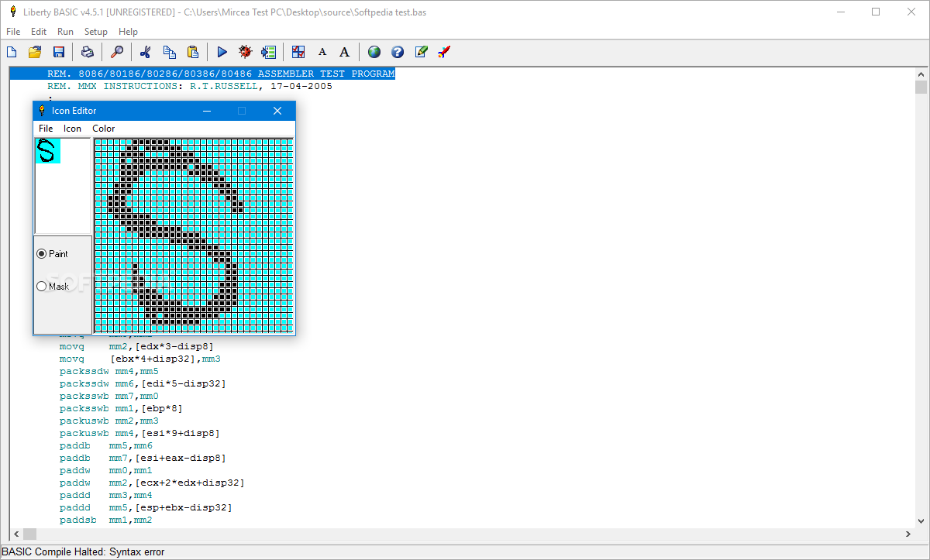Click line 'packsswb mm7,mm0'

pyautogui.click(x=109, y=396)
